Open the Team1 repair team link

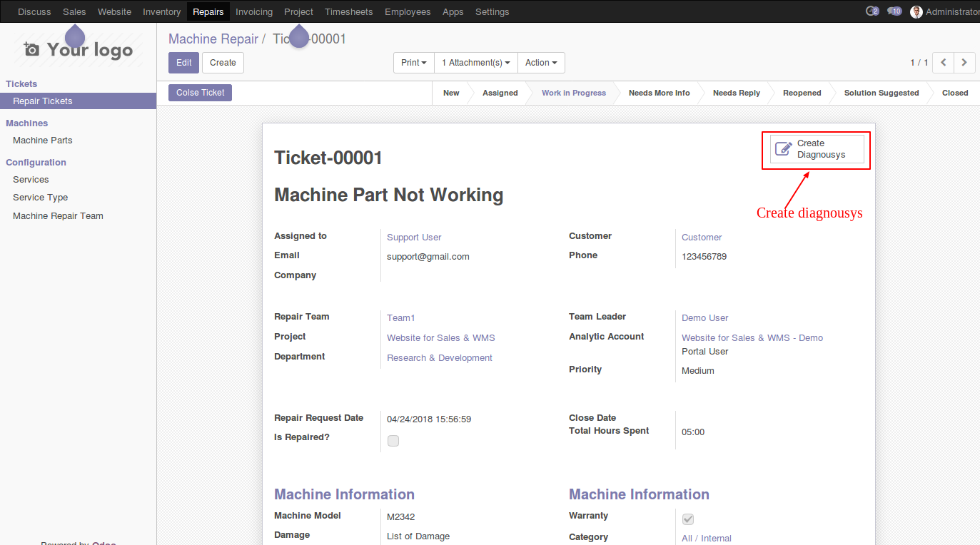[x=400, y=318]
